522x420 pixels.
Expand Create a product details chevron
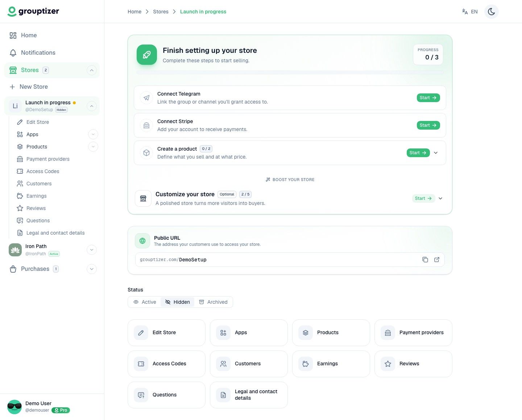[436, 153]
